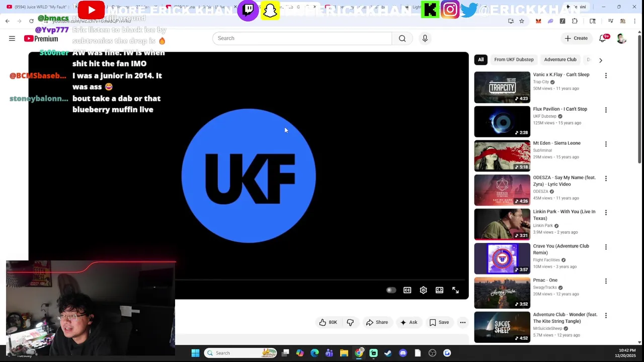Open options for Vanic x K.Flay video
The image size is (644, 362).
606,75
